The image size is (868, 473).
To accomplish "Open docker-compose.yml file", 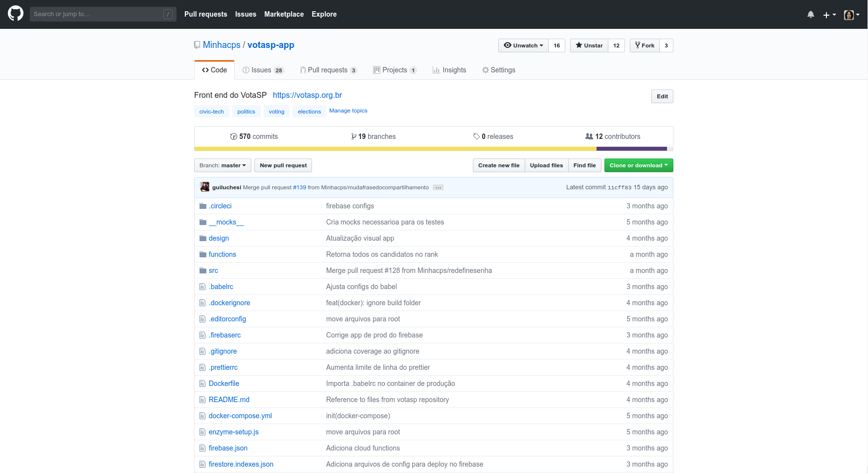I will (240, 416).
